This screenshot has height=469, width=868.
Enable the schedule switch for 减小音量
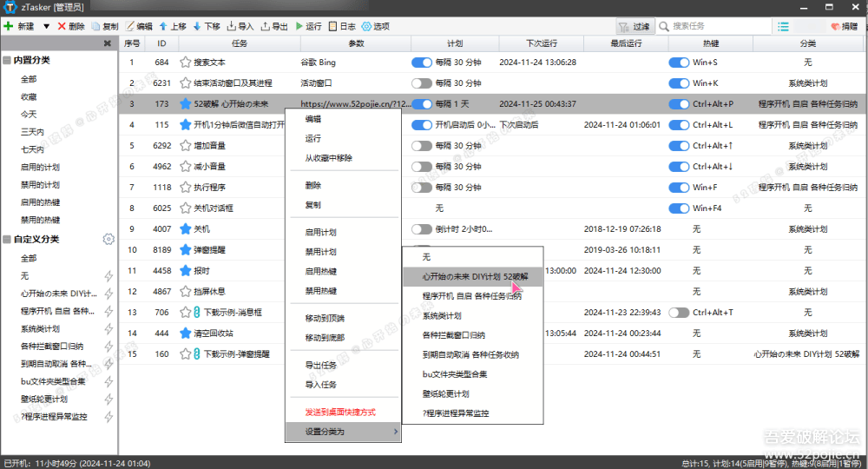point(422,167)
